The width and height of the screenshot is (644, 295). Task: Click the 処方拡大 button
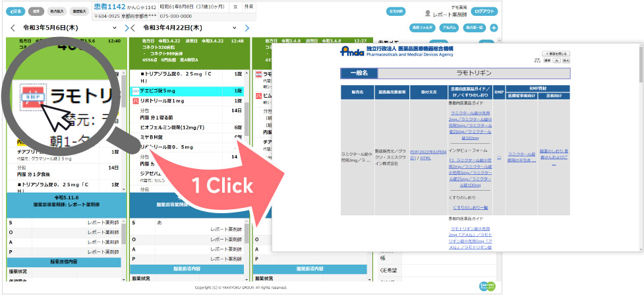tap(56, 11)
